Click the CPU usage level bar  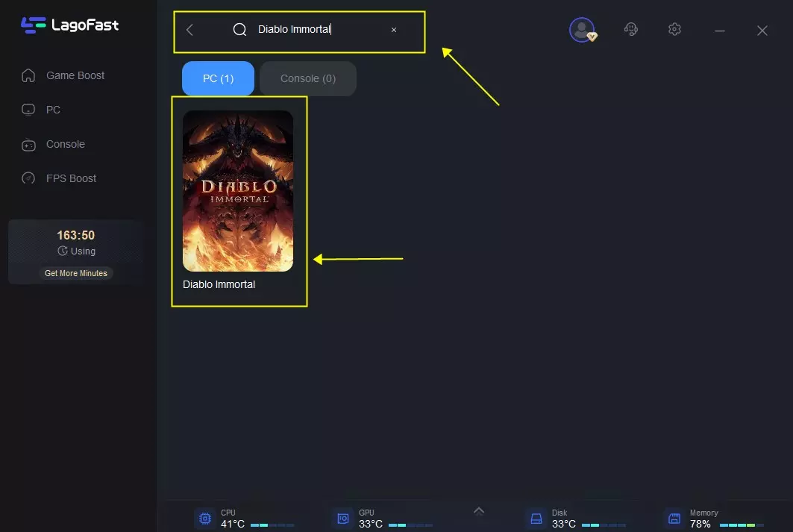coord(272,525)
